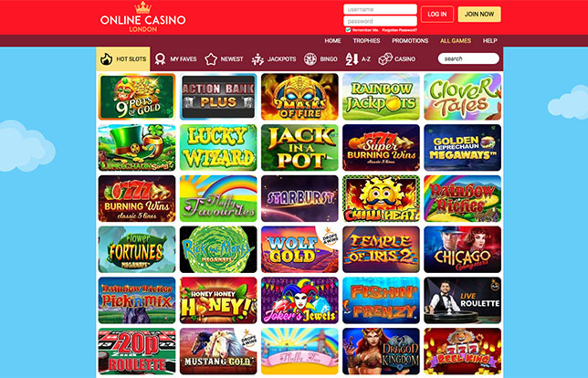The height and width of the screenshot is (378, 588).
Task: Click the Bingo ball icon
Action: coord(310,58)
